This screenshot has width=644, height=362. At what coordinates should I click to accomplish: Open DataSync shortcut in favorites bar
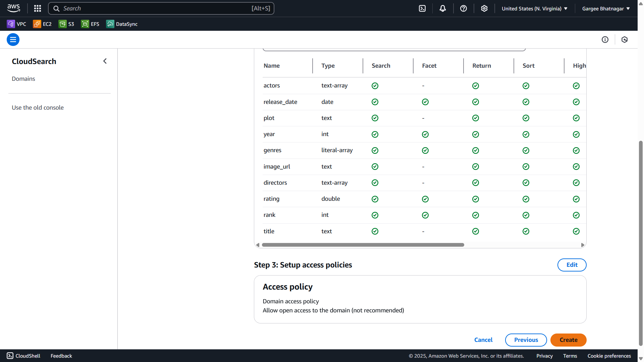click(x=122, y=24)
